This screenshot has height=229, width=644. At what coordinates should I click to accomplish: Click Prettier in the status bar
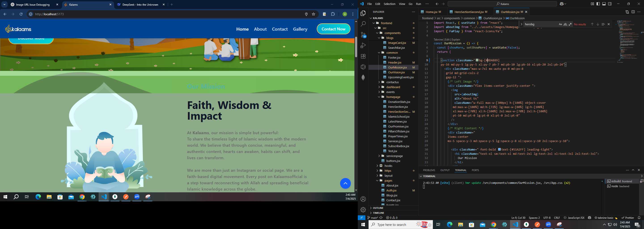point(628,218)
